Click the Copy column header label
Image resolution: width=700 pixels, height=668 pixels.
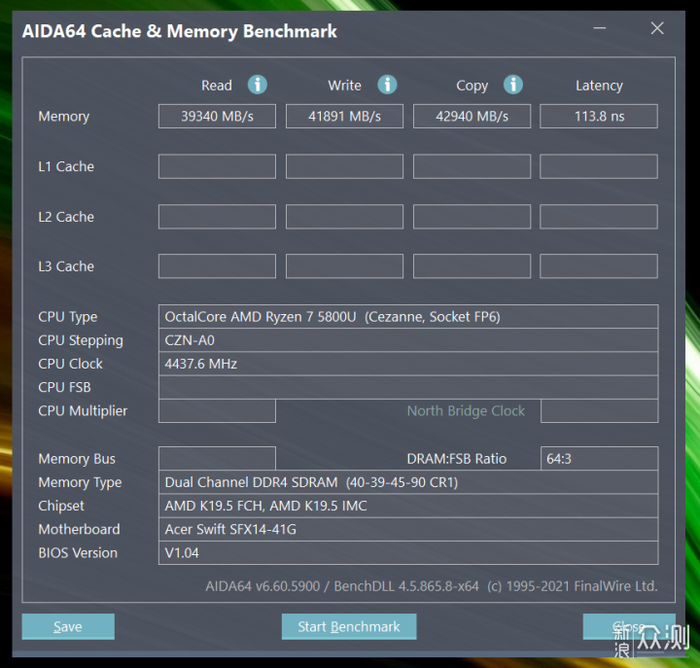coord(472,86)
